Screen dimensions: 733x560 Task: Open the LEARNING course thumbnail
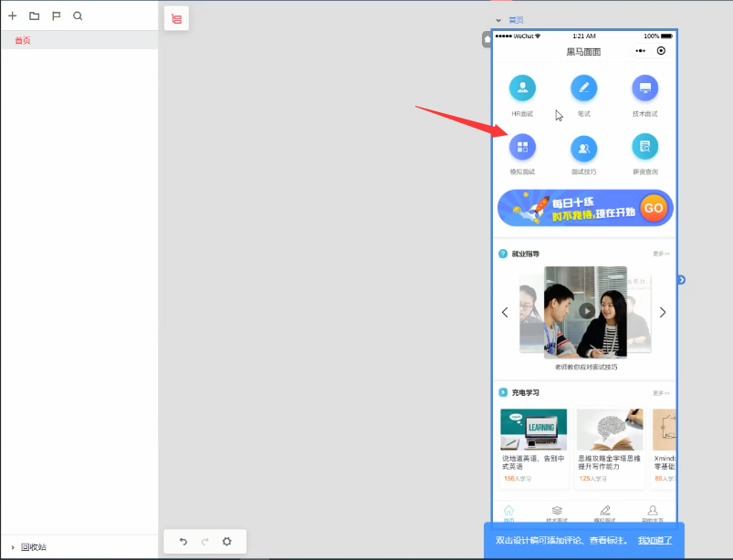click(x=533, y=430)
